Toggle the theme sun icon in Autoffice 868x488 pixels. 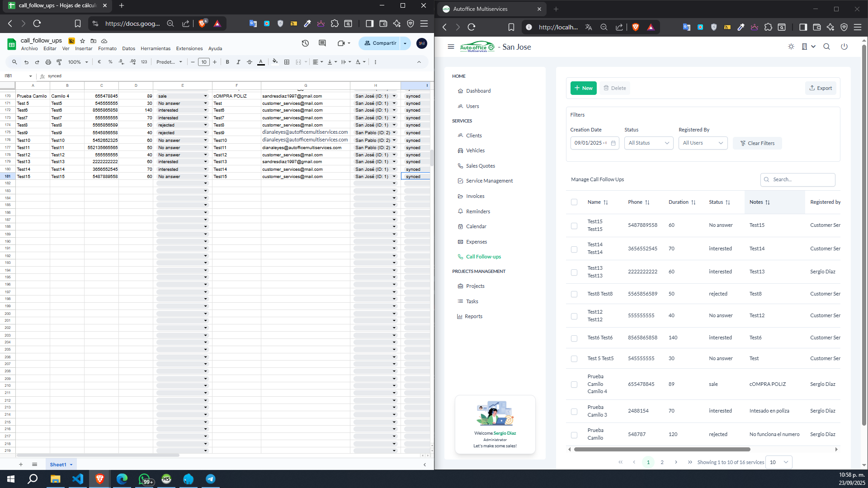[791, 47]
